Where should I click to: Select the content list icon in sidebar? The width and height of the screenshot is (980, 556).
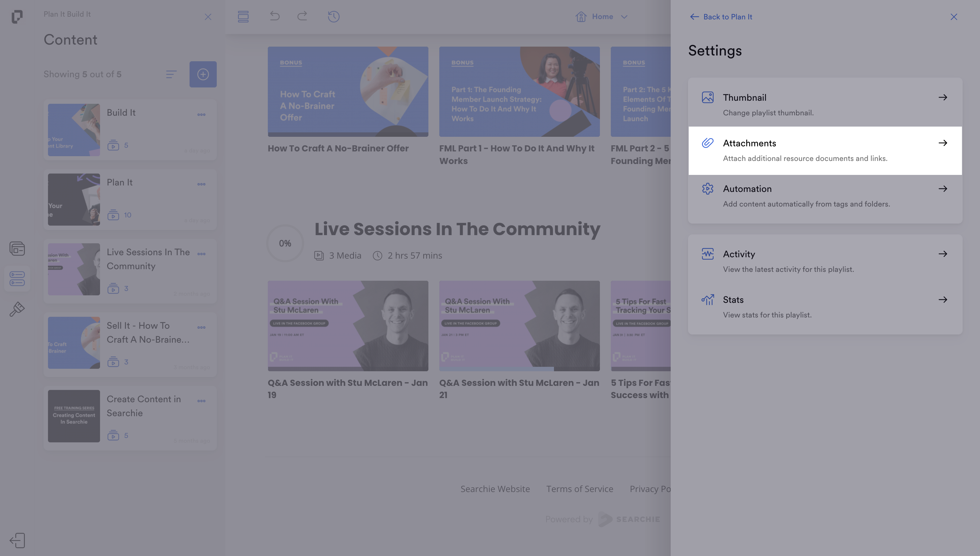pyautogui.click(x=17, y=279)
